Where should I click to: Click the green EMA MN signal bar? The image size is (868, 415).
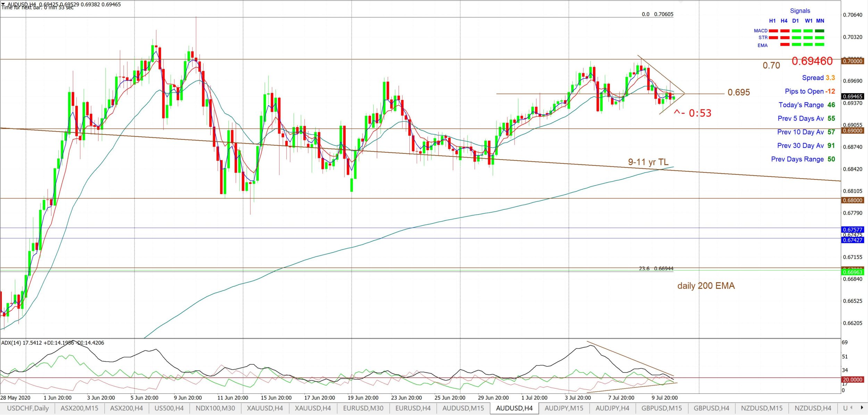click(820, 44)
